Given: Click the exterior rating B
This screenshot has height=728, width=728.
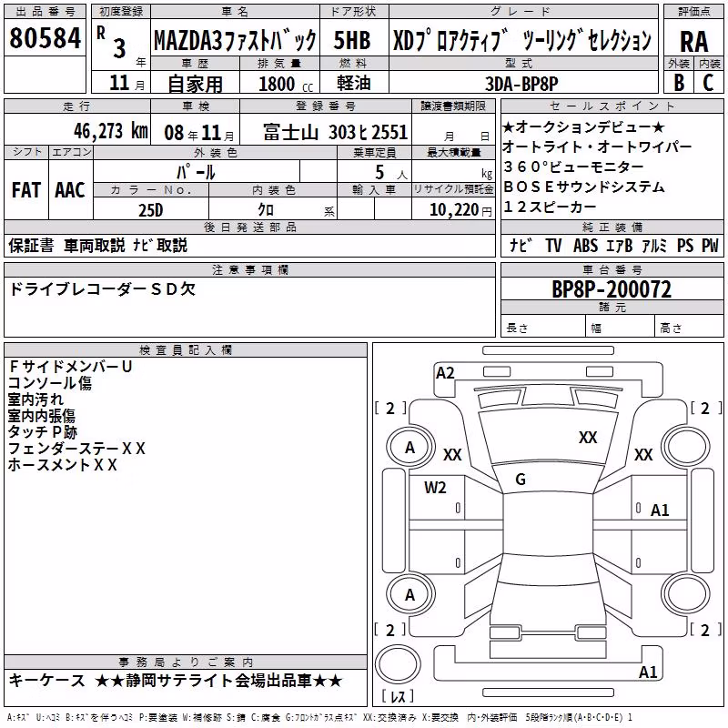Looking at the screenshot, I should point(679,83).
